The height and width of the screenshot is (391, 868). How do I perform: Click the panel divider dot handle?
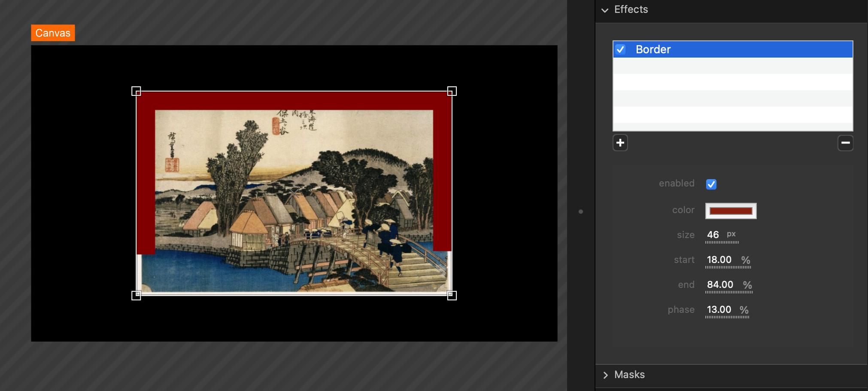pyautogui.click(x=581, y=211)
